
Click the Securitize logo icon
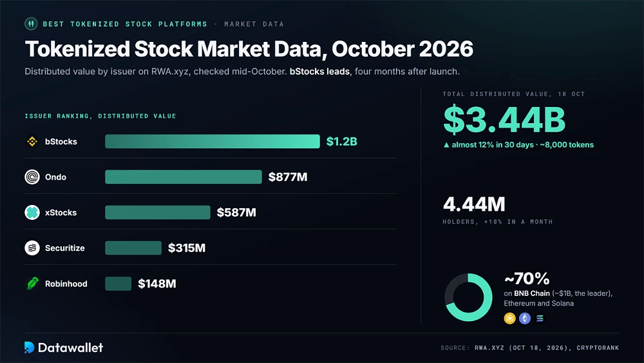click(x=32, y=248)
